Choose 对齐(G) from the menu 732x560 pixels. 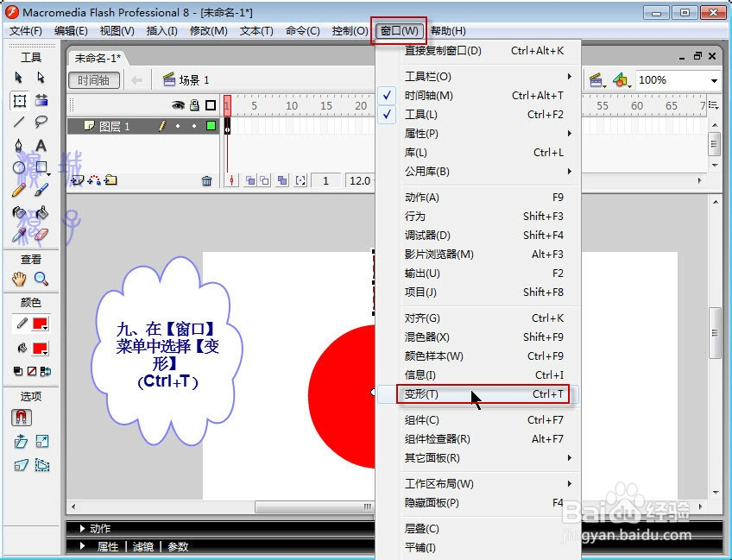[x=478, y=318]
